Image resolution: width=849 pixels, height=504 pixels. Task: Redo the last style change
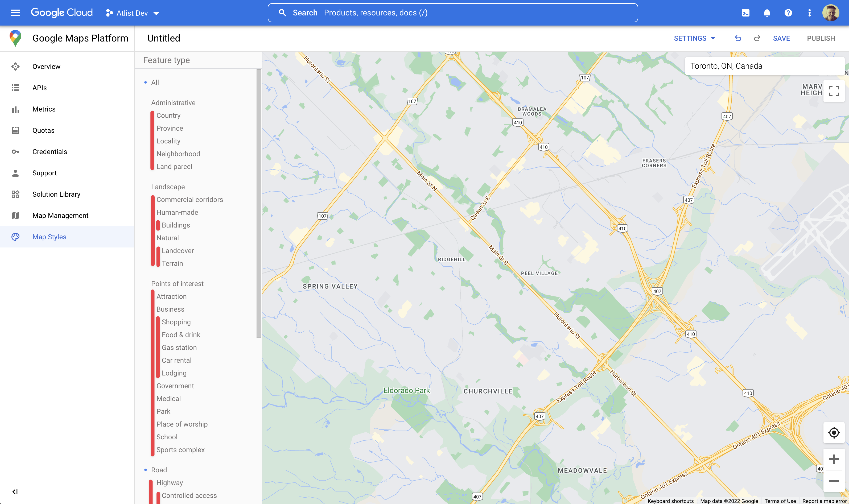point(757,38)
